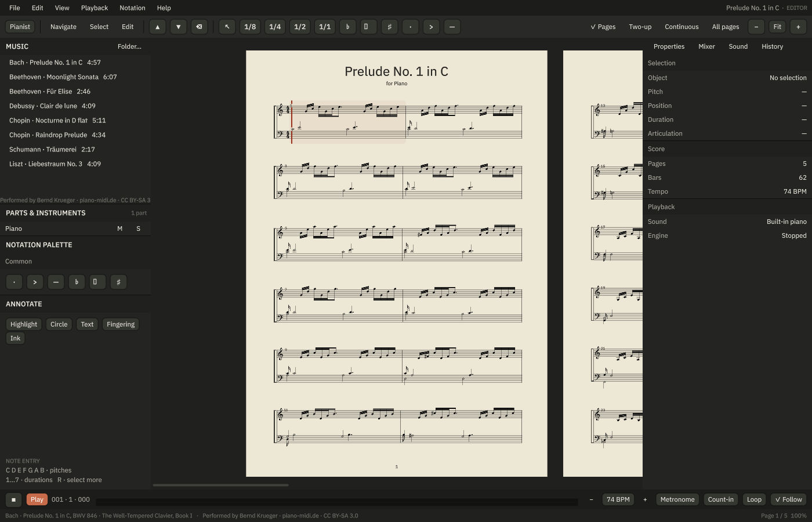Click the up-arrow pitch button in toolbar

[157, 27]
